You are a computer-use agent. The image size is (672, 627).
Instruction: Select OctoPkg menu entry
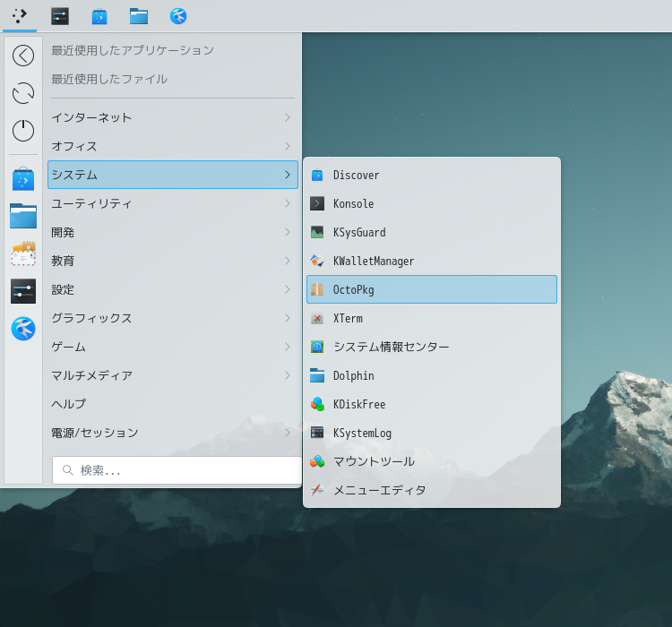431,290
